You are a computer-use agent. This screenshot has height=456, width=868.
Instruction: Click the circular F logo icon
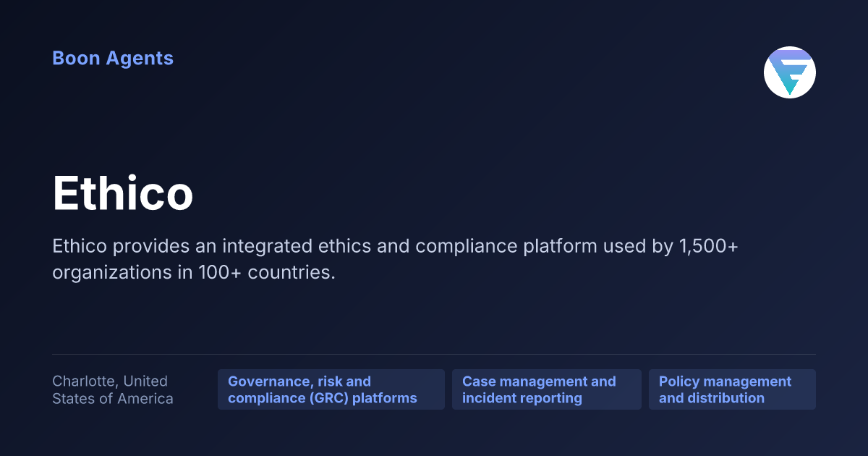pyautogui.click(x=790, y=72)
